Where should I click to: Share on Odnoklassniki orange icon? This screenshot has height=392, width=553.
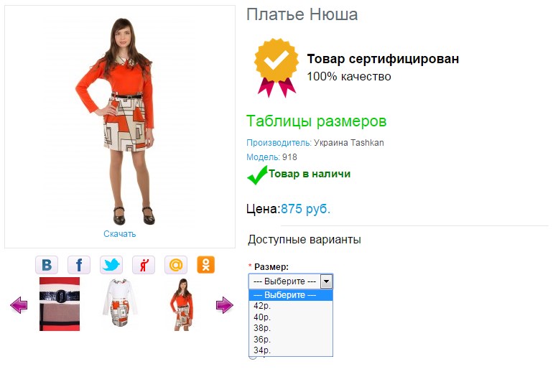coord(206,265)
